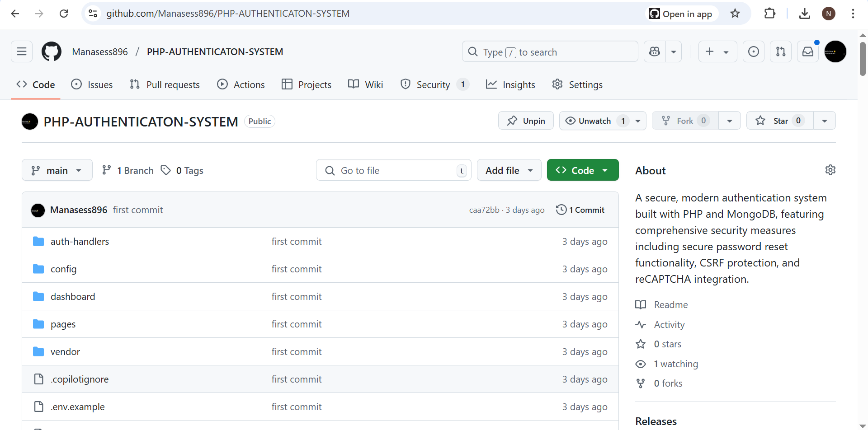Fork this repository

click(x=685, y=121)
